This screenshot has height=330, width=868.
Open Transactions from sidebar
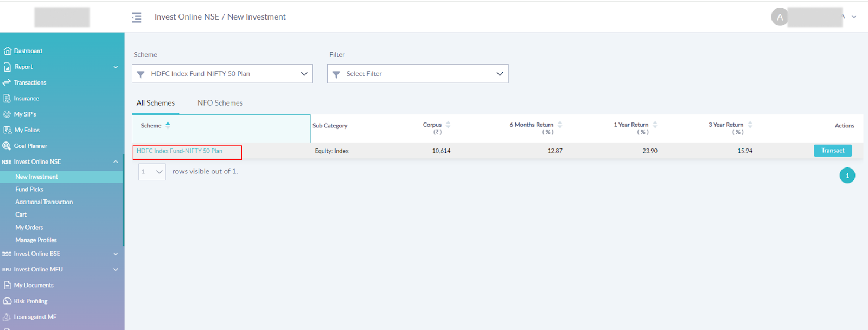click(x=30, y=83)
